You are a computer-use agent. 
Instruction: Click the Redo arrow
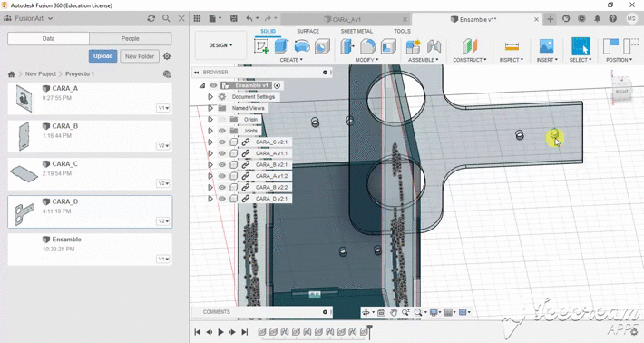268,18
